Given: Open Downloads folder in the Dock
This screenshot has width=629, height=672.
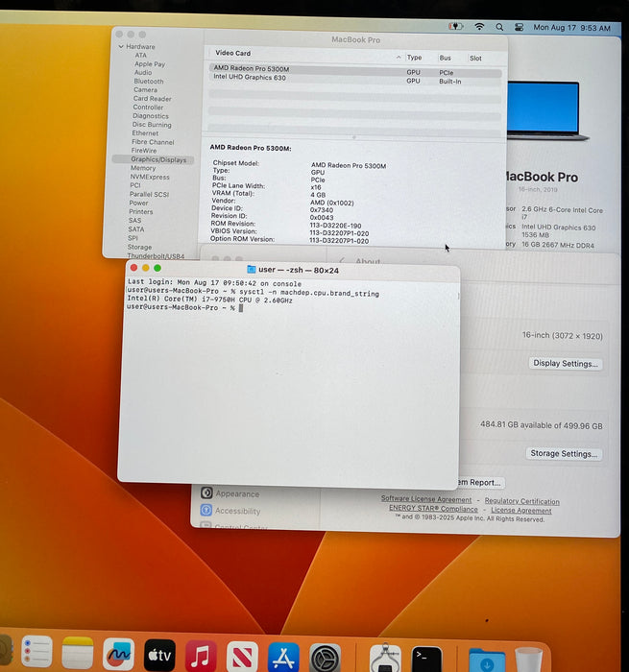Looking at the screenshot, I should tap(487, 660).
